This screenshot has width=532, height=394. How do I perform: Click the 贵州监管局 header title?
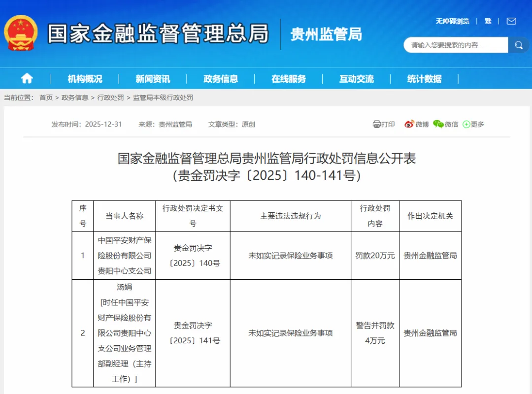326,34
